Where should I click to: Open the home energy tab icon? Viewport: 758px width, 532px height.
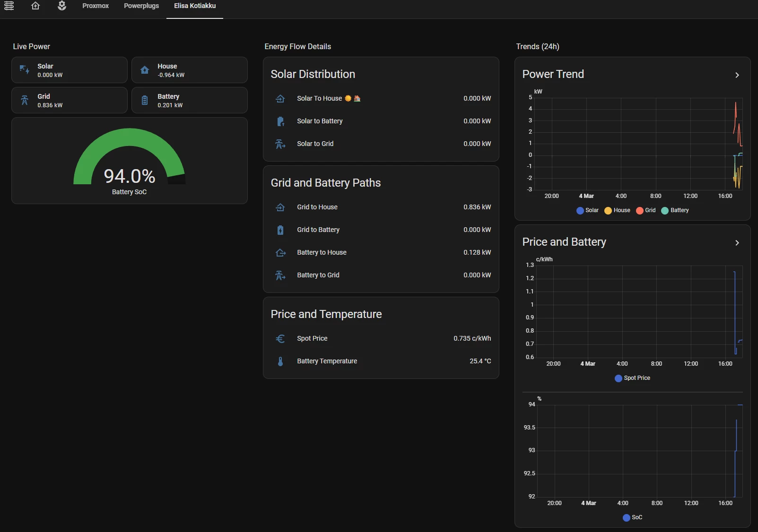[x=35, y=6]
